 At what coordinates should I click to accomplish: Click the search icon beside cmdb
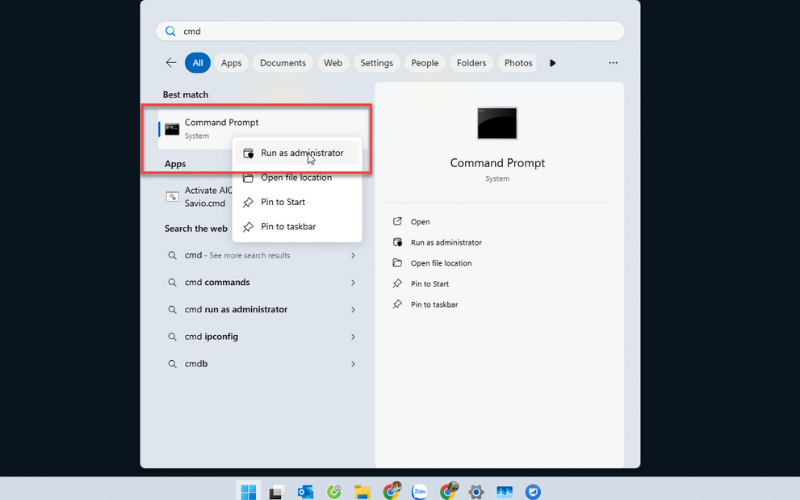coord(172,364)
